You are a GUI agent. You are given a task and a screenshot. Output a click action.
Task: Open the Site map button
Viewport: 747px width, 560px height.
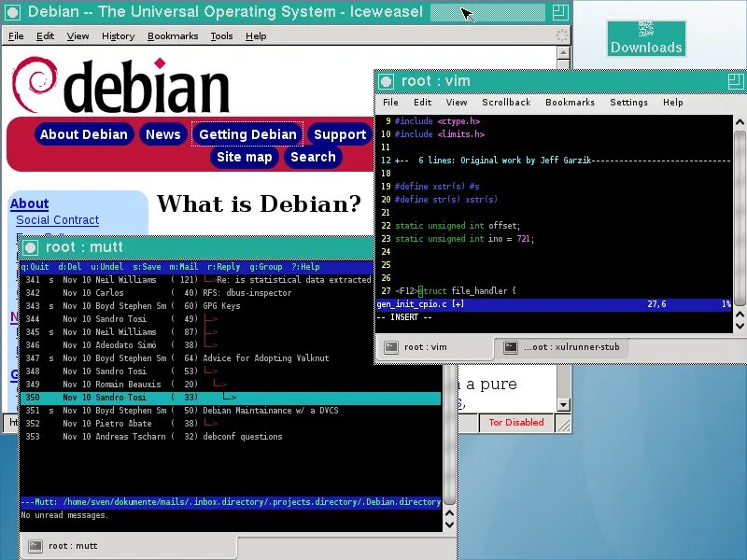(x=244, y=157)
